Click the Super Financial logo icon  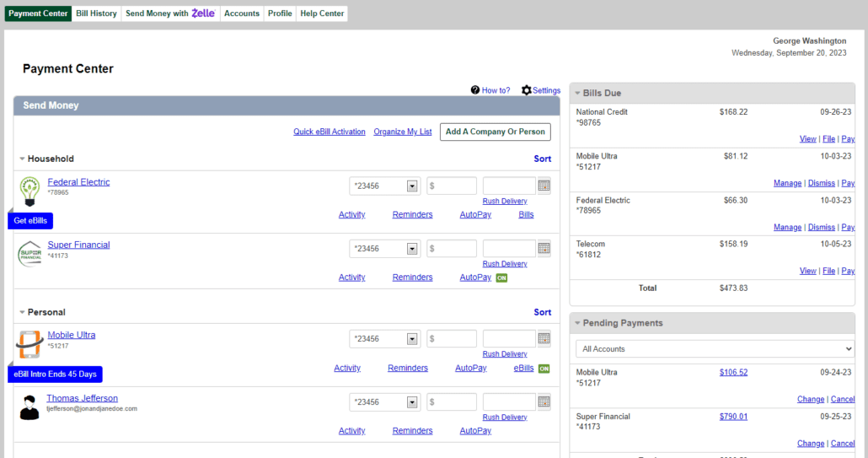(29, 253)
